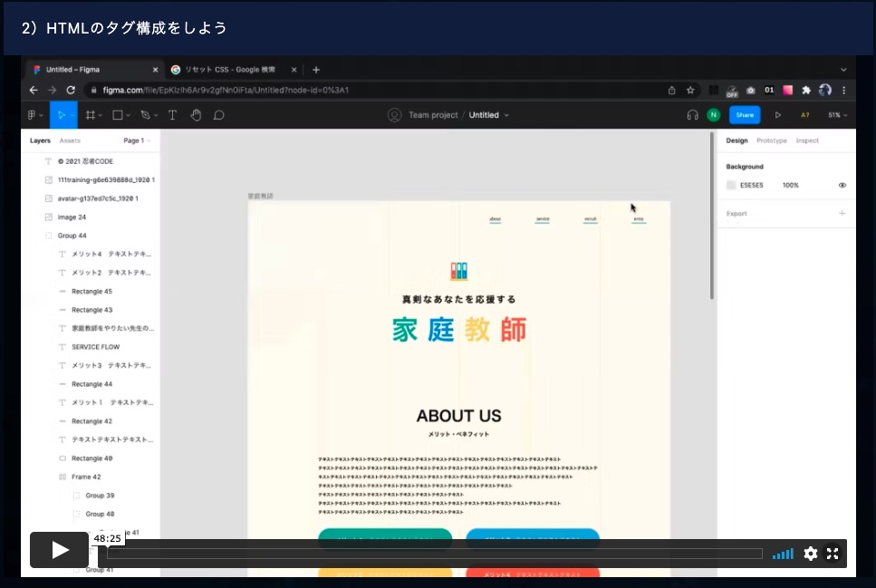Viewport: 876px width, 588px height.
Task: Click the E5E5E5 background color swatch
Action: [x=731, y=185]
